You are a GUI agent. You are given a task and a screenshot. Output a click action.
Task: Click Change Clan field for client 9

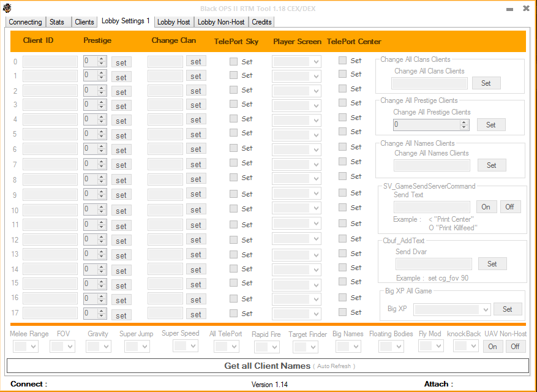(x=165, y=195)
